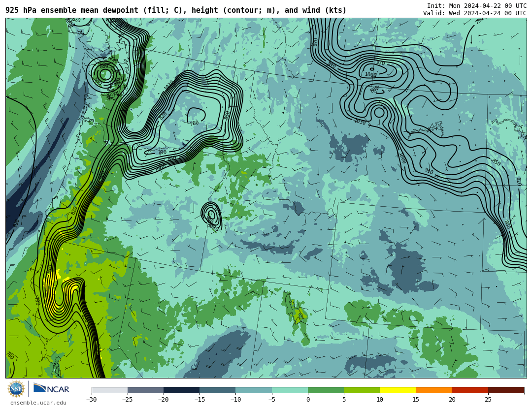This screenshot has height=409, width=532.
Task: Click the colorbar label 10
Action: [x=380, y=400]
